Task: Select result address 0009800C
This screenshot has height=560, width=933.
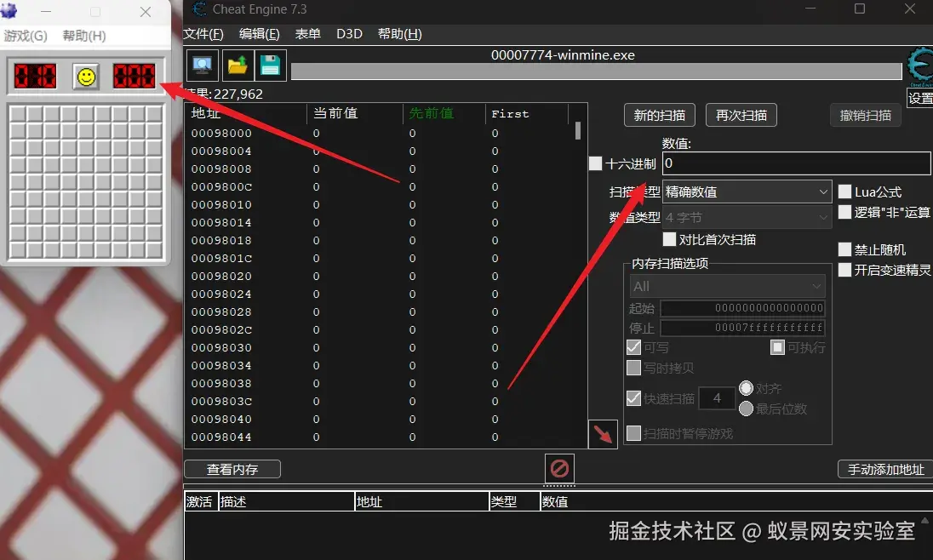Action: click(221, 187)
